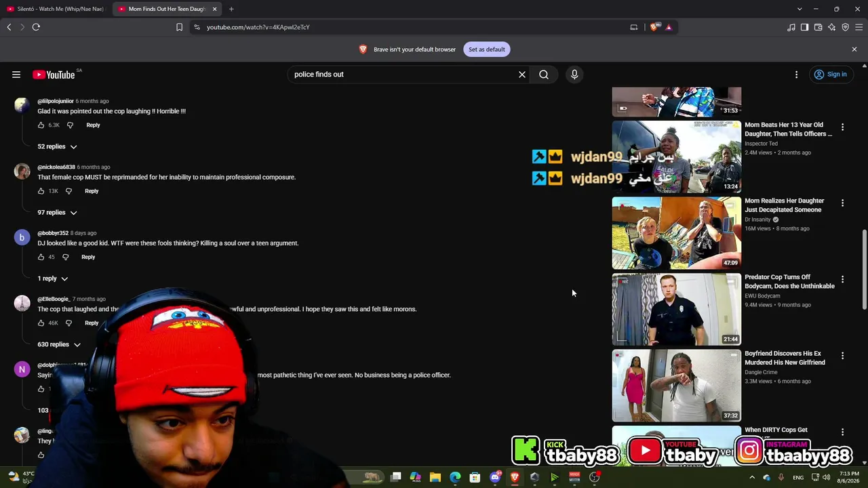Expand 52 replies under @lilpolojunior
This screenshot has width=868, height=488.
(58, 146)
